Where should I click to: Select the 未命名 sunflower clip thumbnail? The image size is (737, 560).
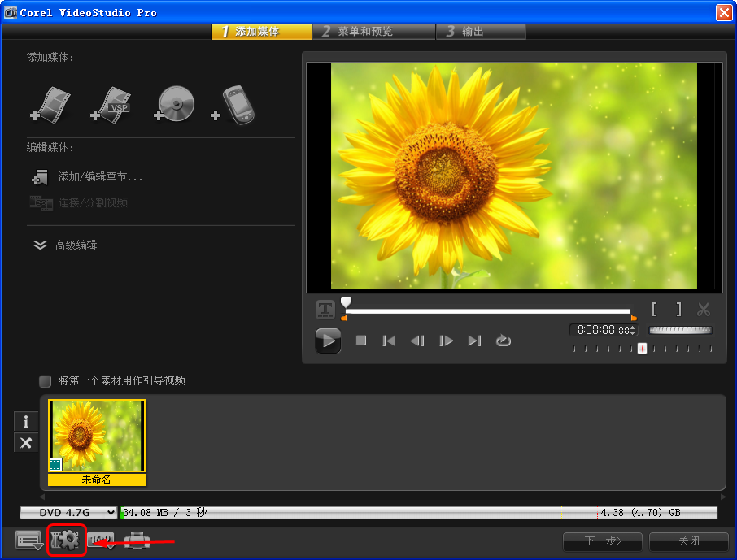point(97,436)
